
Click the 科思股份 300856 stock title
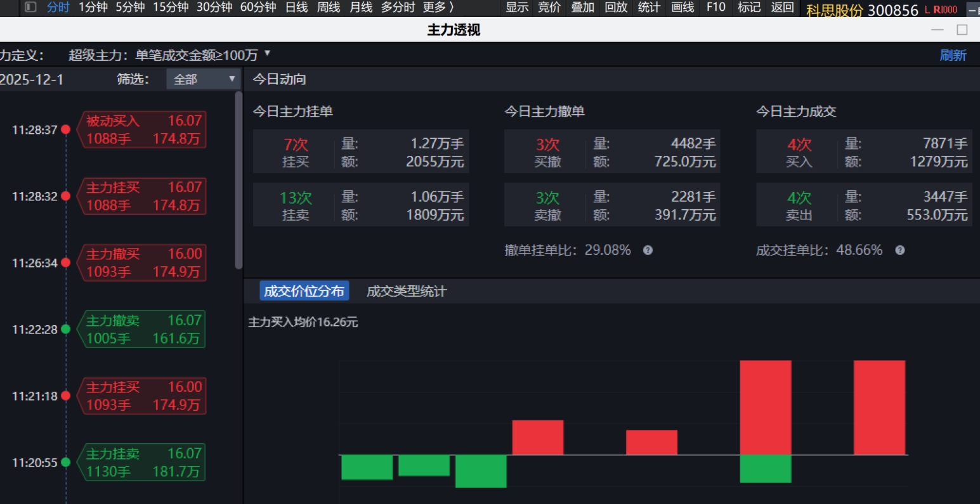tap(862, 10)
